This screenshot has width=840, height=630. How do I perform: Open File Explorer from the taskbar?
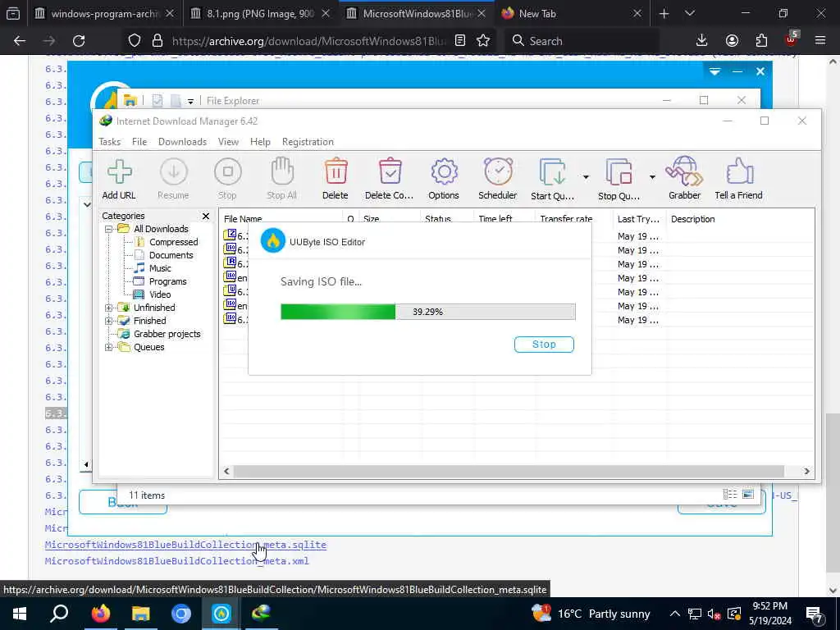point(141,614)
